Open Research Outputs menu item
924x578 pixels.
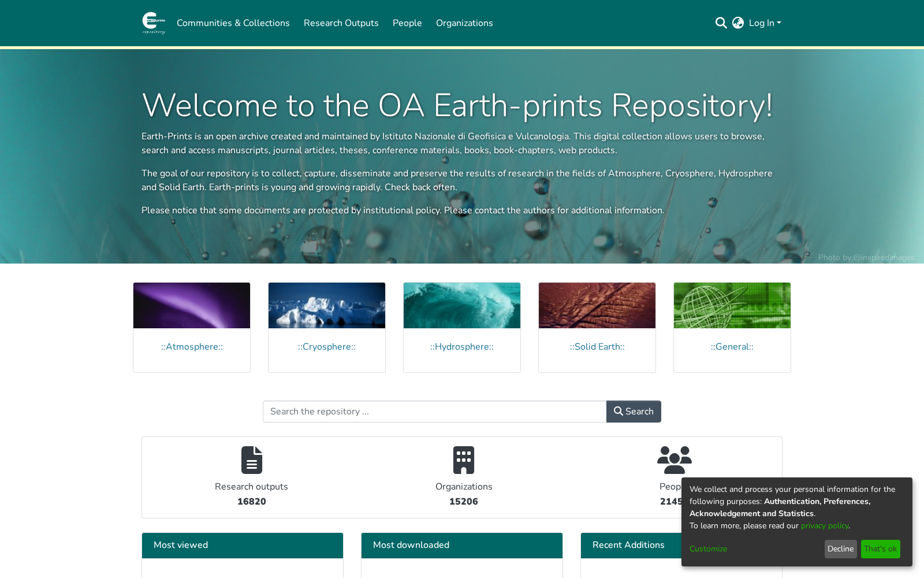click(341, 23)
